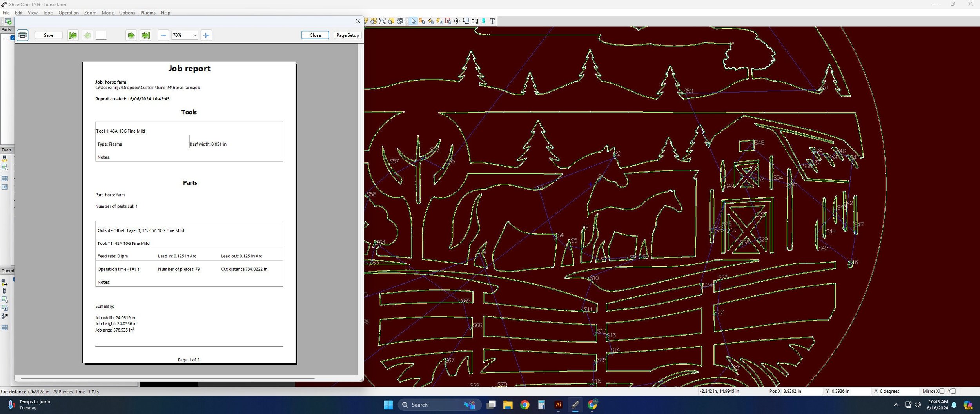
Task: Show hidden system tray icons chevron
Action: (x=896, y=405)
